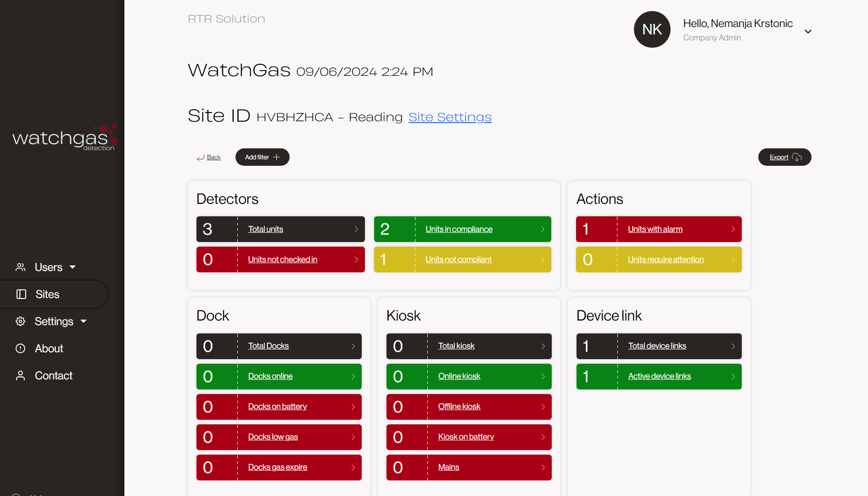Click the NK profile avatar
Viewport: 868px width, 496px height.
[652, 29]
